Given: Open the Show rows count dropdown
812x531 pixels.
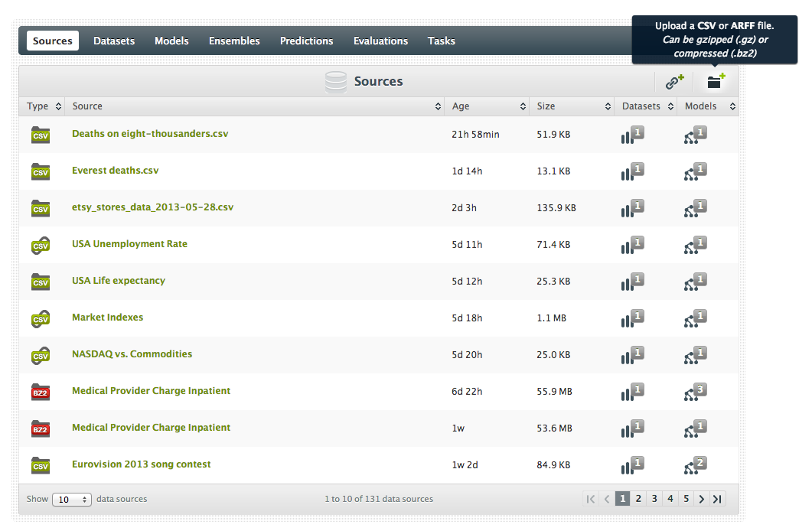Looking at the screenshot, I should point(71,500).
